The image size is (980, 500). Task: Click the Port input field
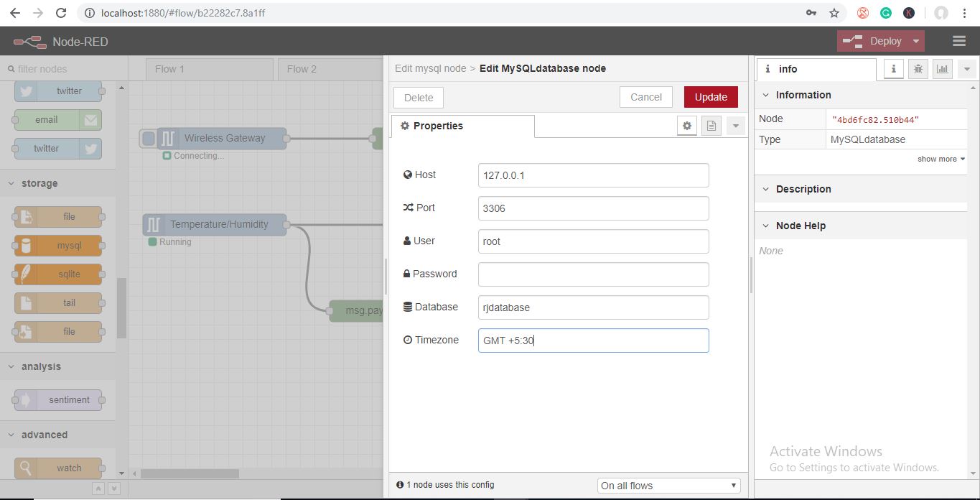pyautogui.click(x=593, y=208)
